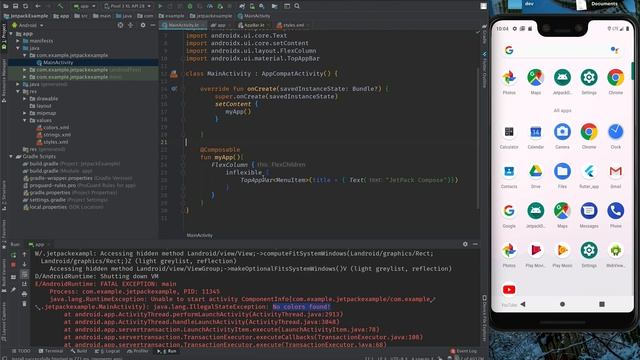Click the down arrow in Run console
The height and width of the screenshot is (360, 640).
tap(24, 264)
